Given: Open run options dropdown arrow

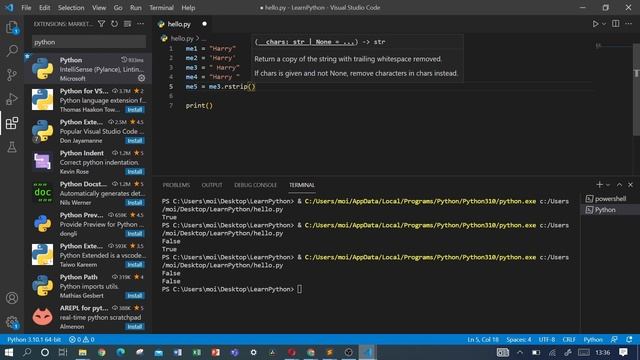Looking at the screenshot, I should click(x=604, y=24).
